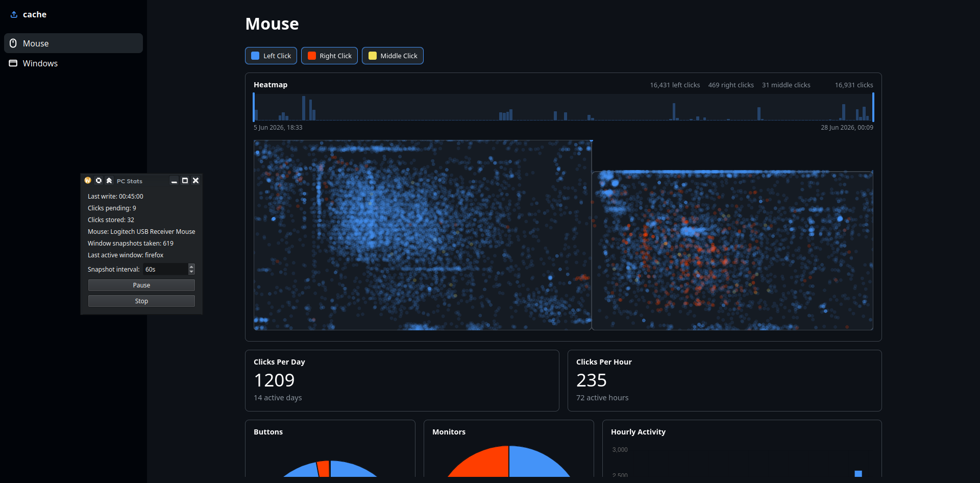Click the left monitor heatmap area
Screen dimensions: 980x483
point(423,235)
